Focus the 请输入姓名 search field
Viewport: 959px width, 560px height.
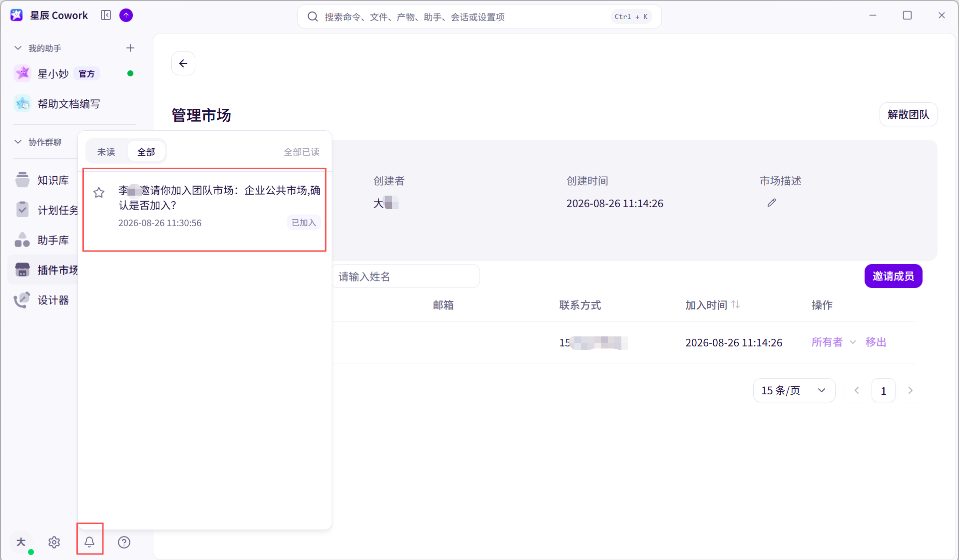coord(405,277)
